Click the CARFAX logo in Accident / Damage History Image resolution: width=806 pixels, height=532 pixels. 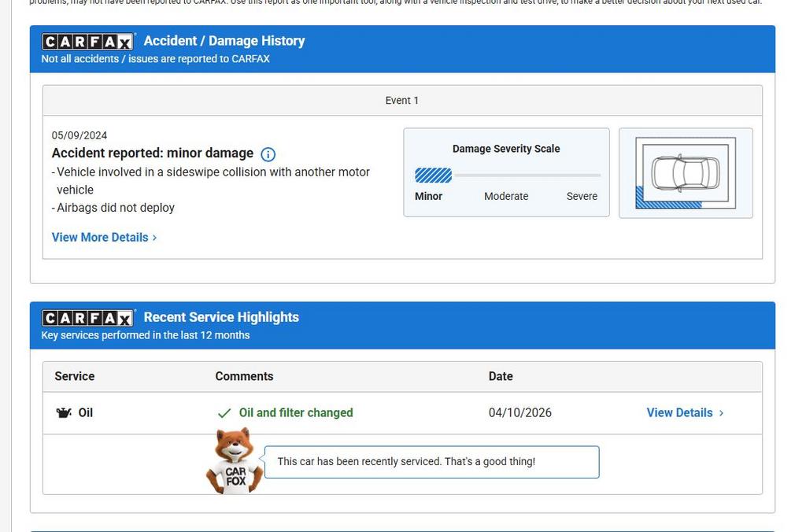88,41
